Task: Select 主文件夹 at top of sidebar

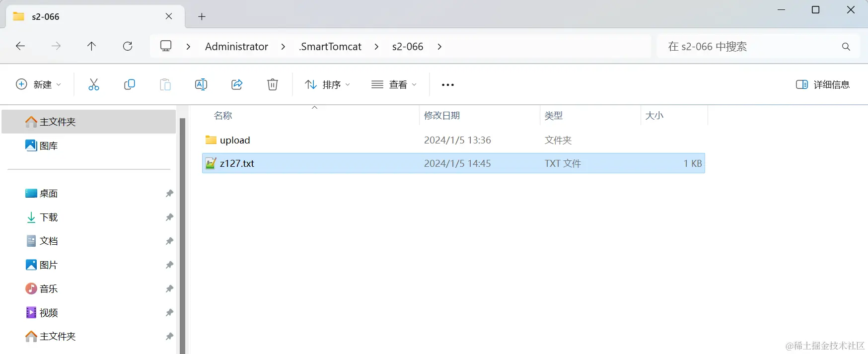Action: coord(89,122)
